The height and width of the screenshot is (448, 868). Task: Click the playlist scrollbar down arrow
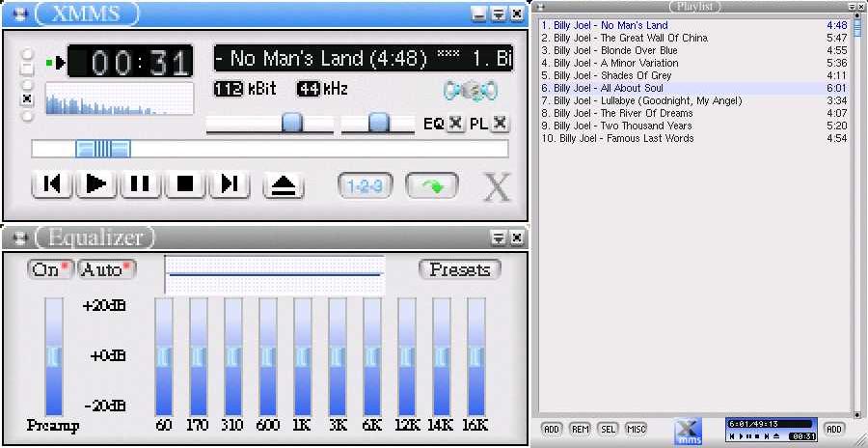[858, 414]
